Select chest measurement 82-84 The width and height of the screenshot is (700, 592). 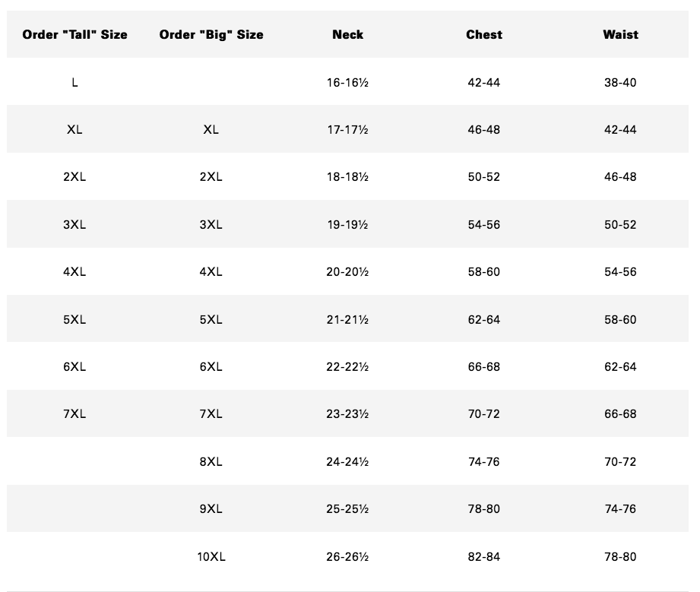pyautogui.click(x=484, y=556)
